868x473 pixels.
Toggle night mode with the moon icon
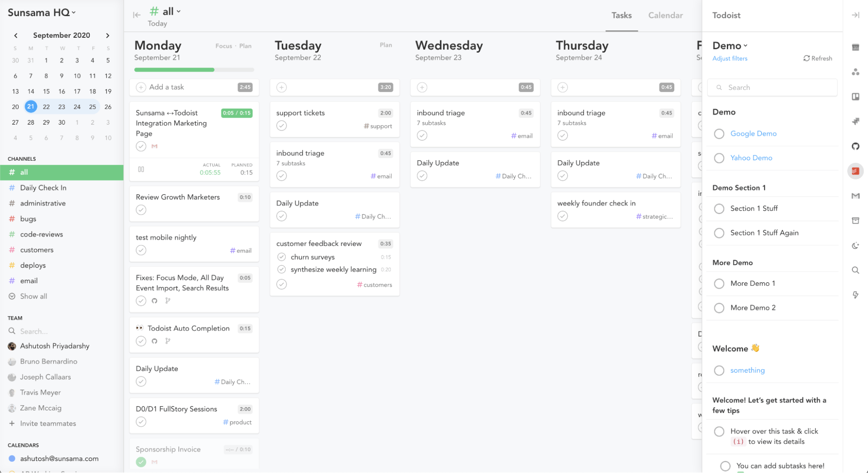856,246
